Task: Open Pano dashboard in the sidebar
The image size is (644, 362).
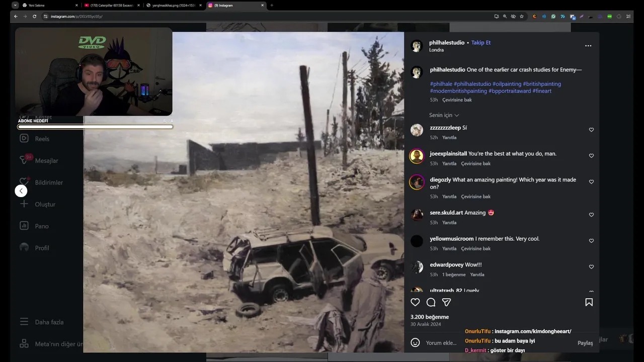Action: (x=42, y=226)
